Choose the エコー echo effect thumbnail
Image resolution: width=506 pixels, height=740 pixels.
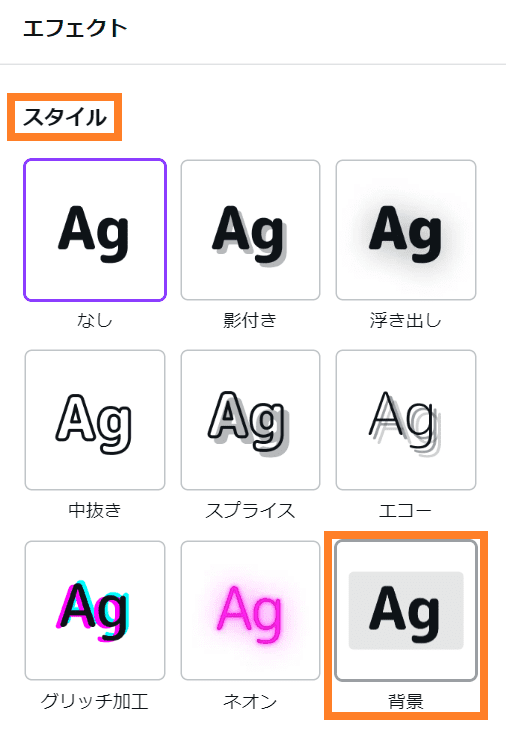[406, 420]
